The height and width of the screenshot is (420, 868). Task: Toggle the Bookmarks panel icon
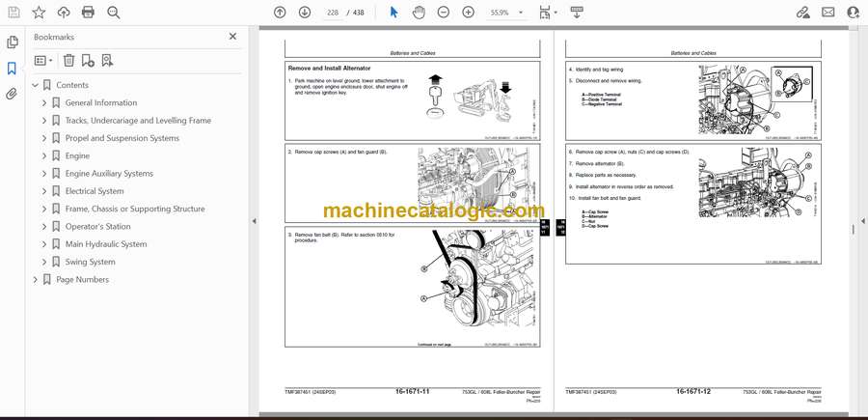12,69
